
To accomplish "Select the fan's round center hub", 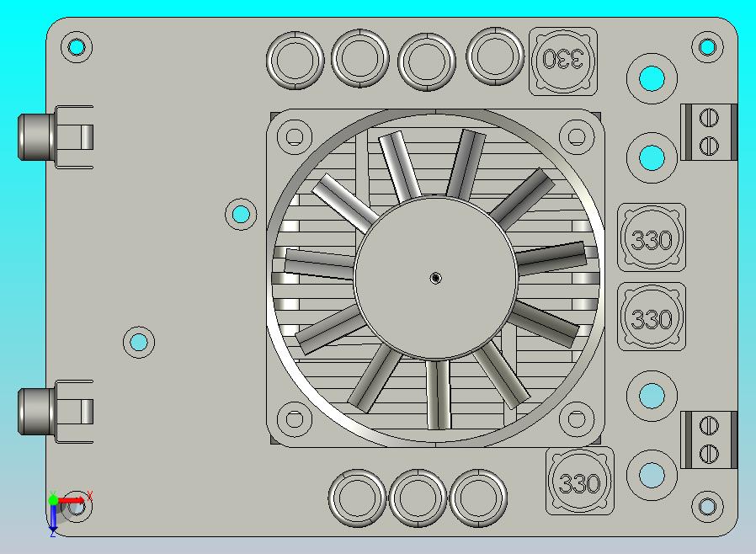I will [x=436, y=278].
